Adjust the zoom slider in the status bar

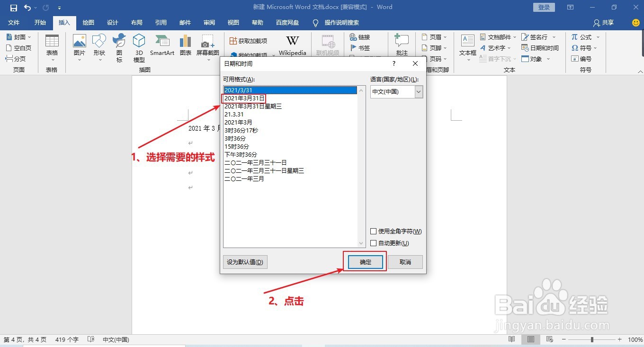[x=591, y=339]
